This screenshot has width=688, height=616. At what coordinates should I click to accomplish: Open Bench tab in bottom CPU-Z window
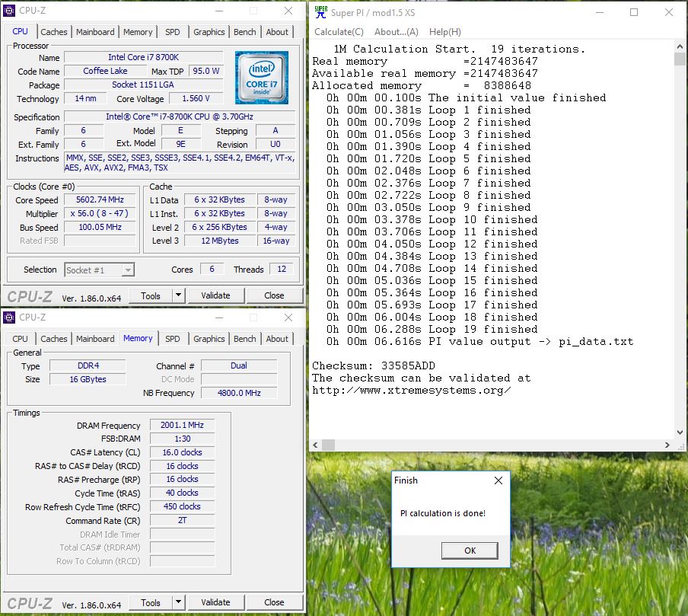click(244, 339)
